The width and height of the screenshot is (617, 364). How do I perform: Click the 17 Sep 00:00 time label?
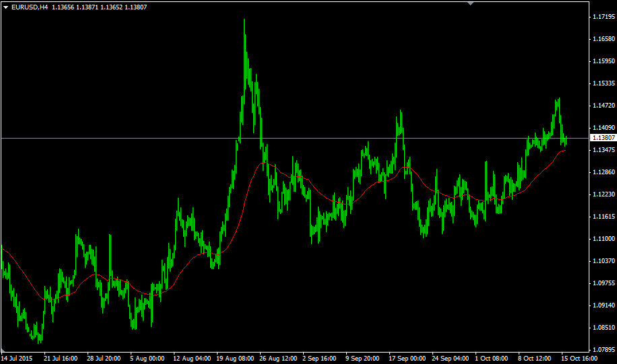408,359
